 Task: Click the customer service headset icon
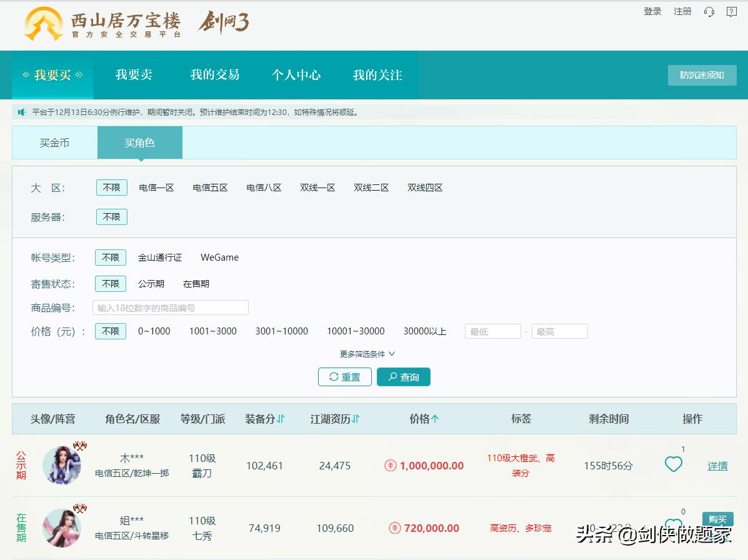click(x=709, y=11)
